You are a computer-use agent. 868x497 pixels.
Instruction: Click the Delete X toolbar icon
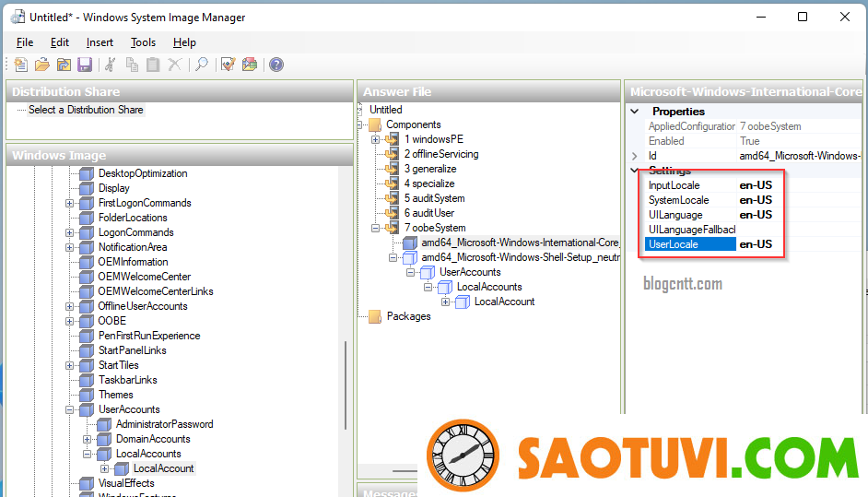[174, 65]
